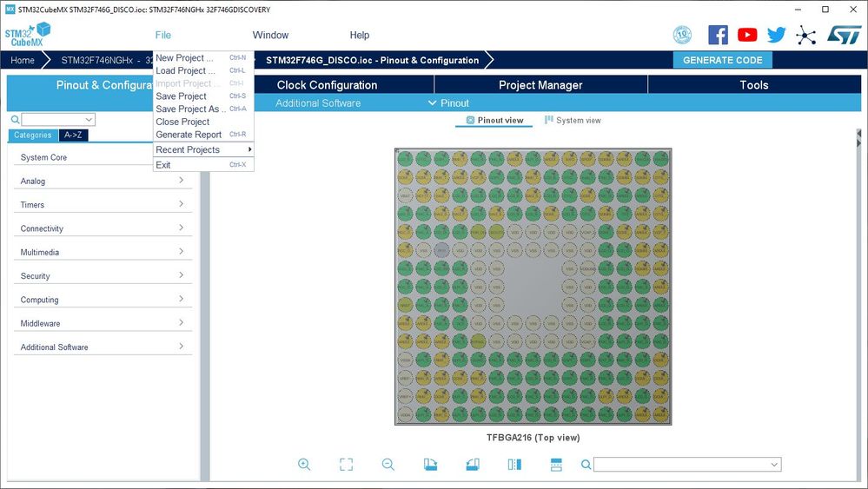Flip the chip vertically
Screen dimensions: 868x489
click(x=556, y=464)
